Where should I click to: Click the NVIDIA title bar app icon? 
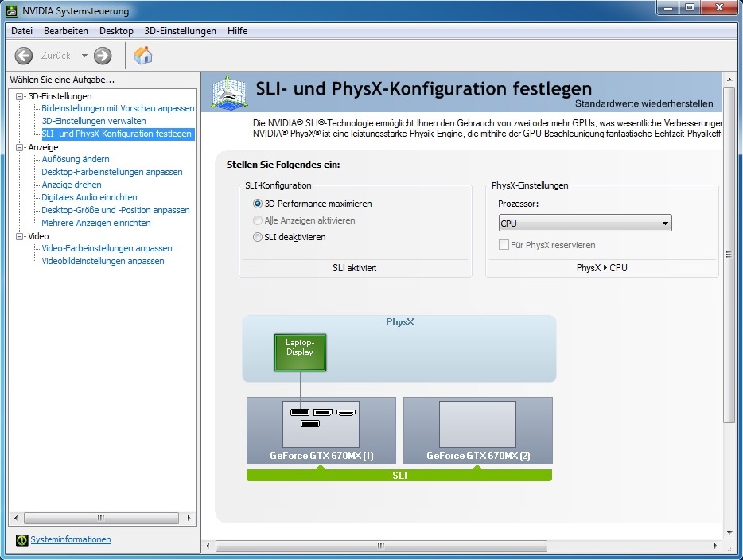pyautogui.click(x=12, y=10)
